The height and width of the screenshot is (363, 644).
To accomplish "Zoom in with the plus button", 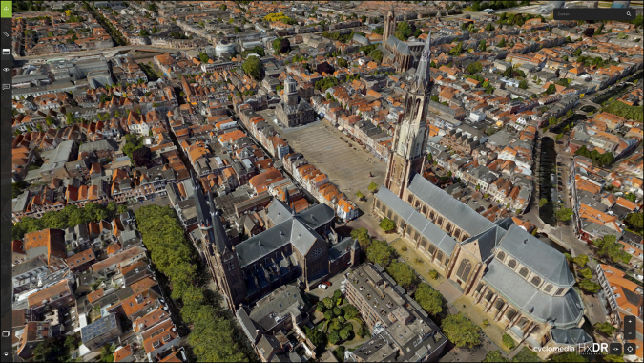I will [630, 322].
